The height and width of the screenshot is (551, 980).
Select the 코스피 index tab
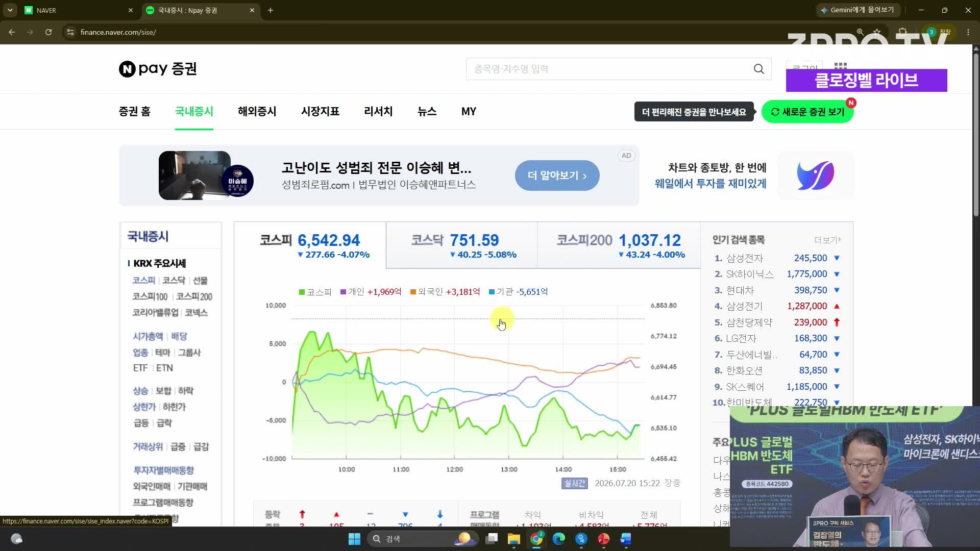(x=310, y=245)
